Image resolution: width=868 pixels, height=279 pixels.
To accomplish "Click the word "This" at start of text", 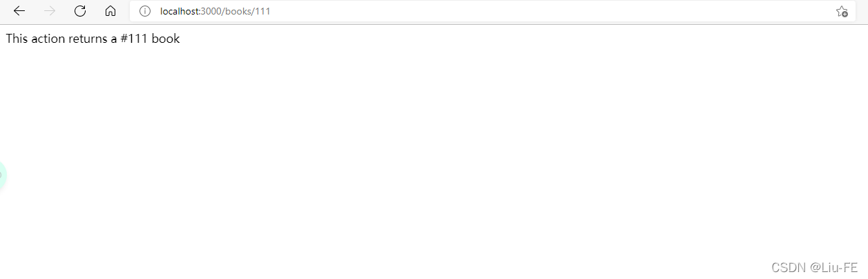I will (x=17, y=39).
